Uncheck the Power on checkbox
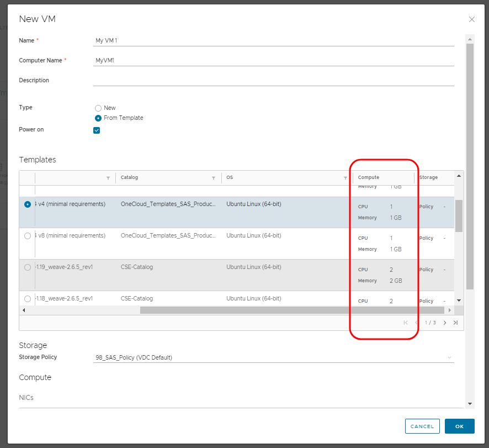 tap(97, 130)
